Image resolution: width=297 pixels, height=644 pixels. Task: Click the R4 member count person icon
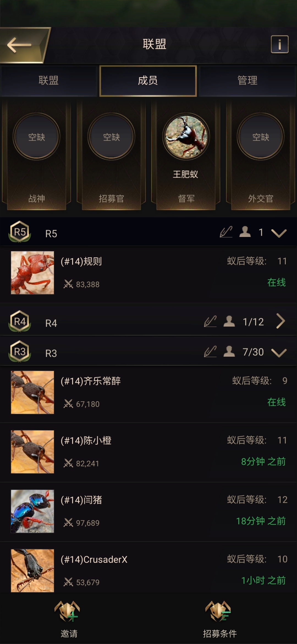(229, 321)
